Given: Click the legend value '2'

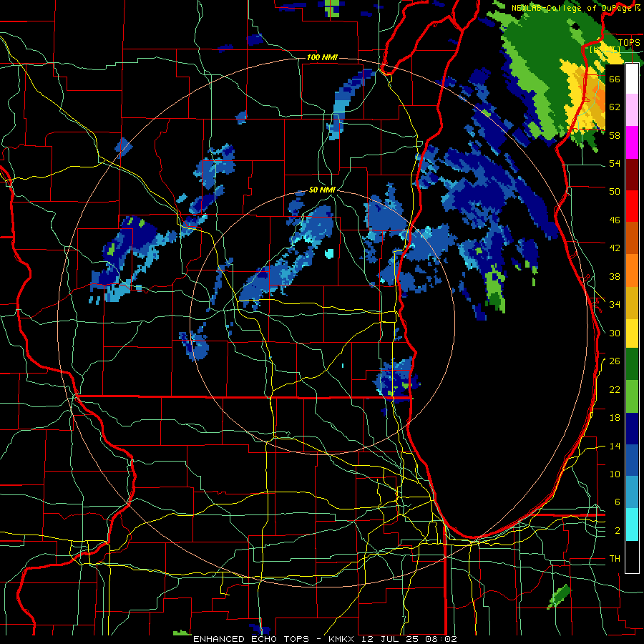Looking at the screenshot, I should click(x=617, y=531).
